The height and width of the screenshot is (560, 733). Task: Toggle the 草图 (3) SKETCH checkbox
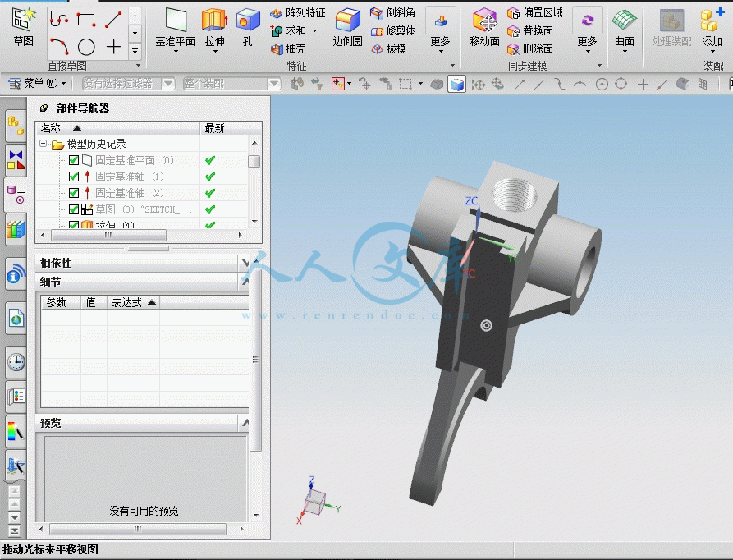pos(73,209)
